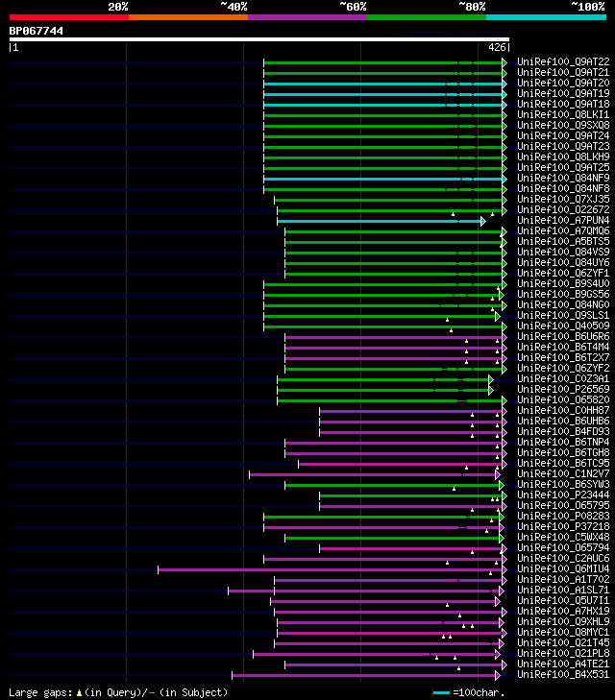The image size is (615, 700).
Task: Click the UniRef100_C0HH87 label
Action: click(x=563, y=411)
